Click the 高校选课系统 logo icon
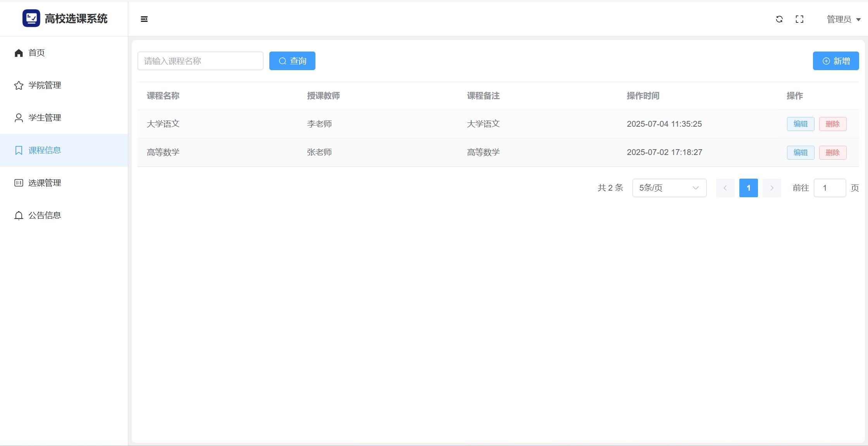 click(31, 18)
